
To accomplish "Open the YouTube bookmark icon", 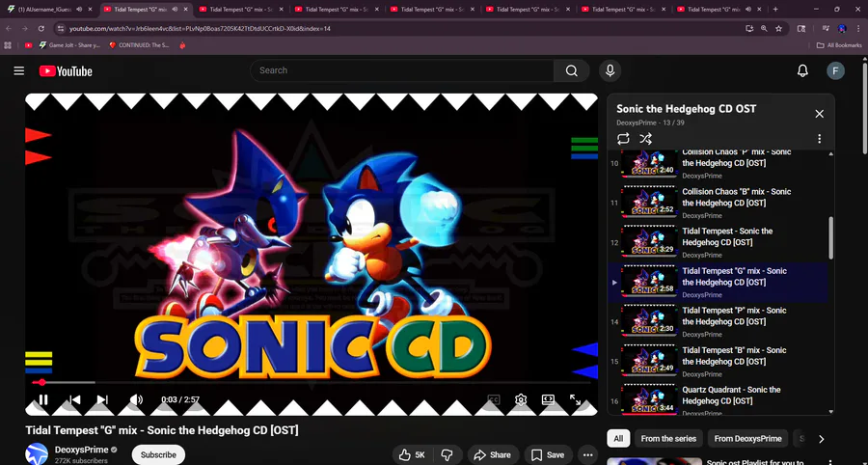I will point(28,45).
